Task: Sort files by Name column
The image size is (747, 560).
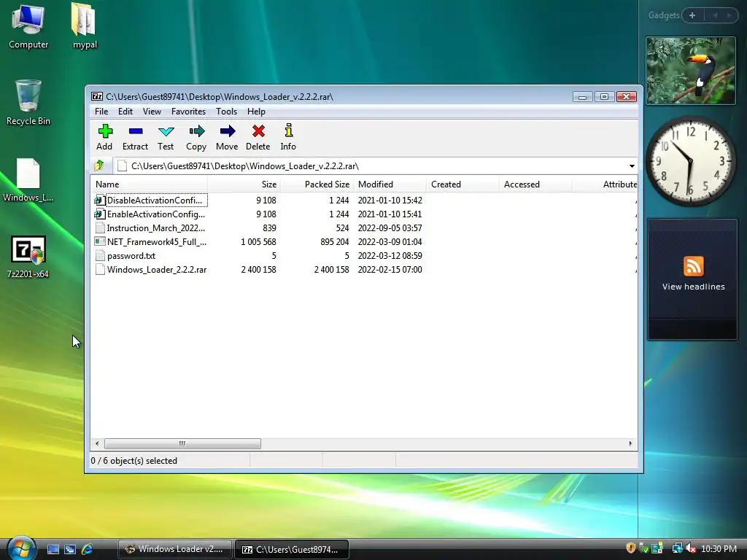Action: (149, 184)
